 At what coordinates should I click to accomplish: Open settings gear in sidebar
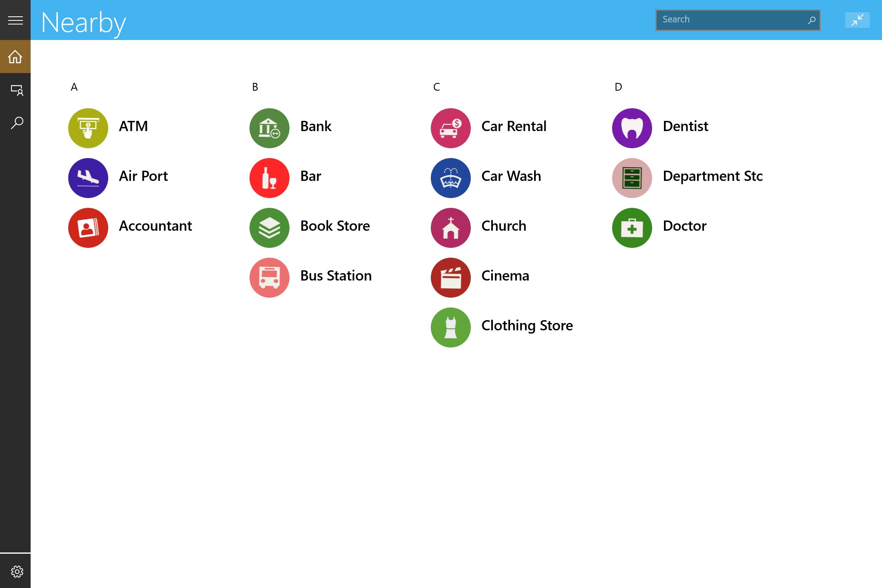[17, 571]
